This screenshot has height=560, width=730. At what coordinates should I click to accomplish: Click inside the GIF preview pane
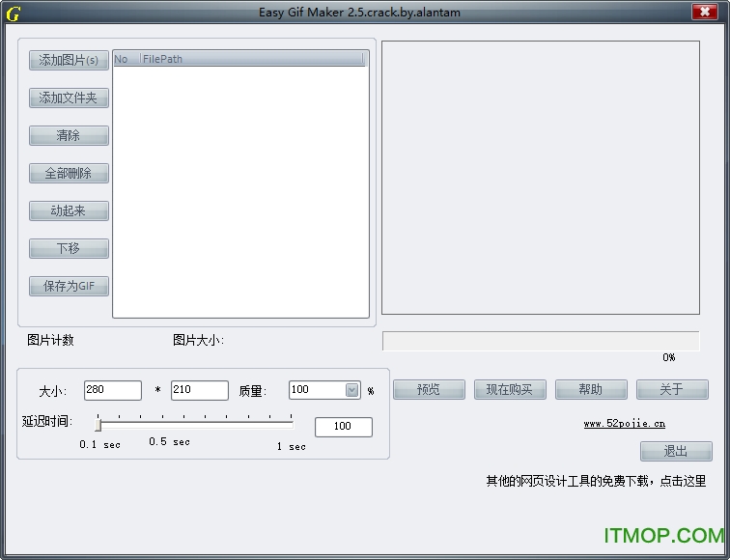click(x=541, y=178)
